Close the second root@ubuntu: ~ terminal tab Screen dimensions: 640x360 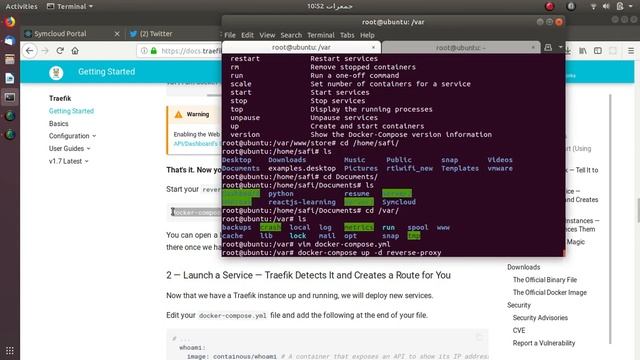(x=533, y=47)
